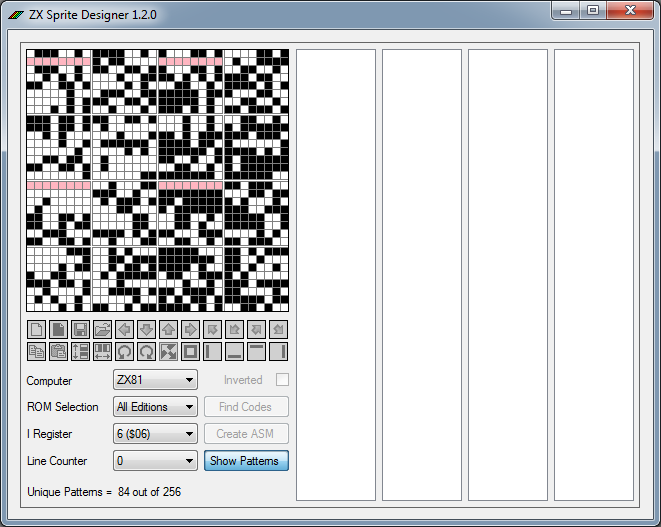Clear sprite with the blank page icon
Viewport: 661px width, 527px height.
pyautogui.click(x=37, y=329)
